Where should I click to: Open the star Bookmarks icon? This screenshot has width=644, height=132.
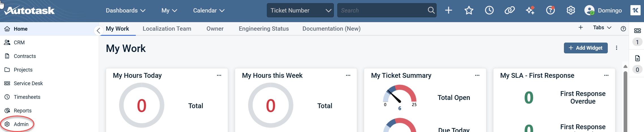(x=469, y=11)
